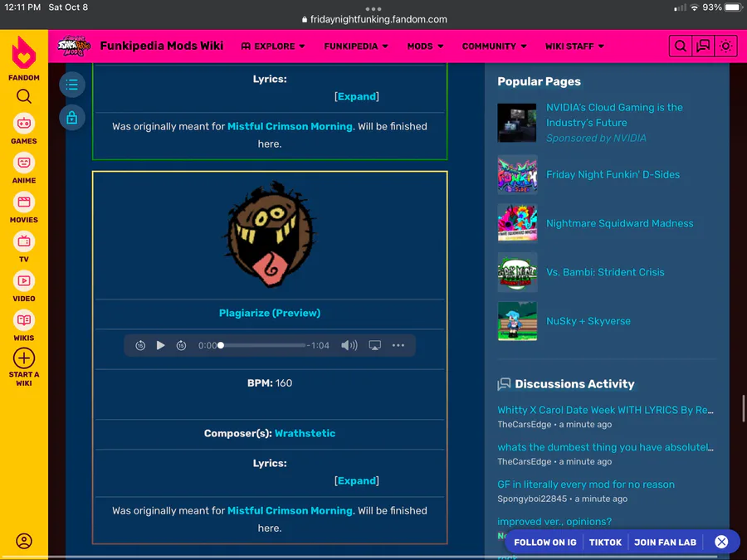Click the Plagiarize character icon image
Screen dimensions: 747x560
point(270,234)
